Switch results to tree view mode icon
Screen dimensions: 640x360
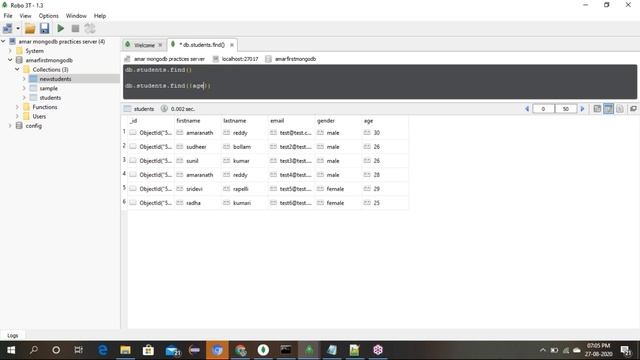(x=597, y=109)
